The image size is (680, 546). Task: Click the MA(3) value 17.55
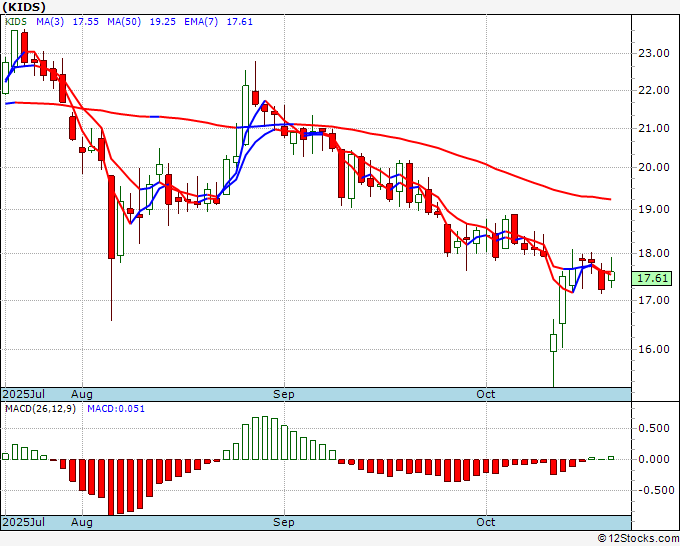tap(85, 22)
